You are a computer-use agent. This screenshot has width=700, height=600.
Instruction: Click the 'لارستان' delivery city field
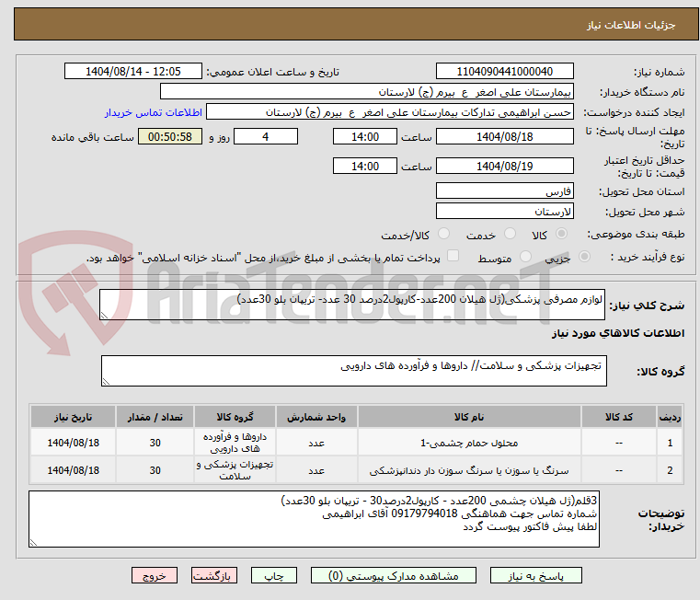pos(504,211)
